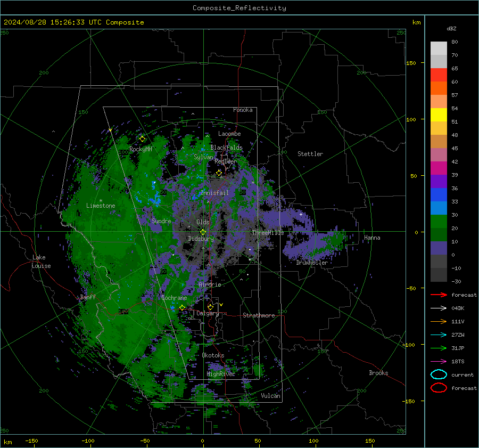
Task: Click the magenta 39 dBZ swatch
Action: tap(439, 168)
